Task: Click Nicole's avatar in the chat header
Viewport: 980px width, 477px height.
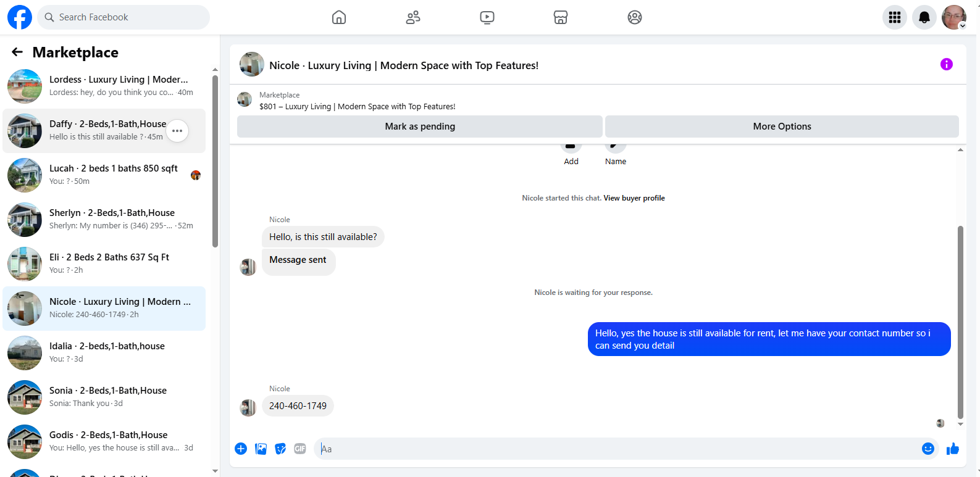Action: 252,64
